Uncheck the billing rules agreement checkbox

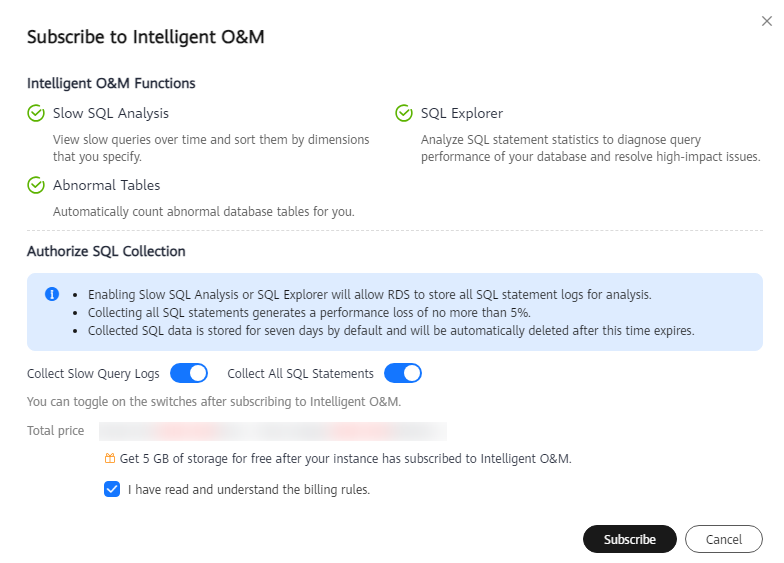tap(112, 489)
